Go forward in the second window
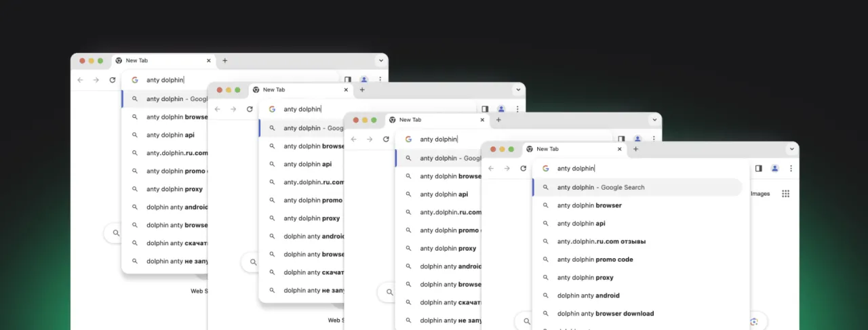The image size is (868, 330). (x=233, y=109)
